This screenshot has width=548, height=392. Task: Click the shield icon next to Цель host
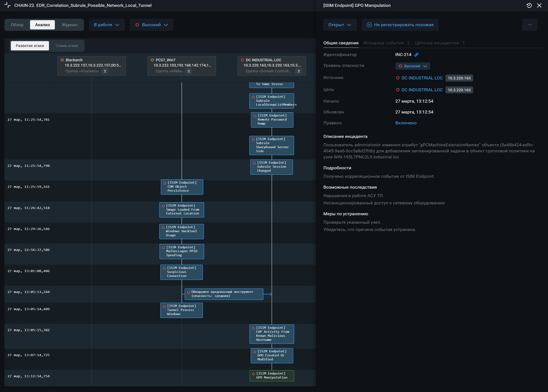coord(398,90)
